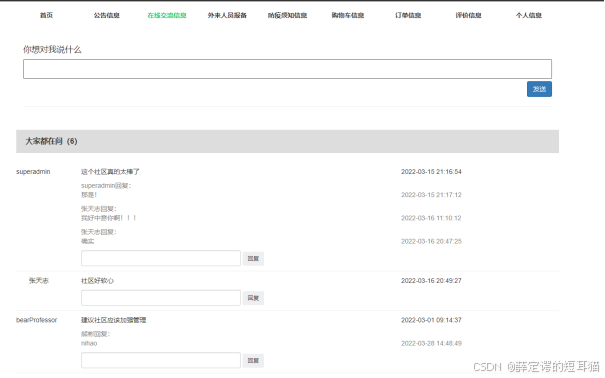Click the 大家都在问 (6) header

[287, 141]
